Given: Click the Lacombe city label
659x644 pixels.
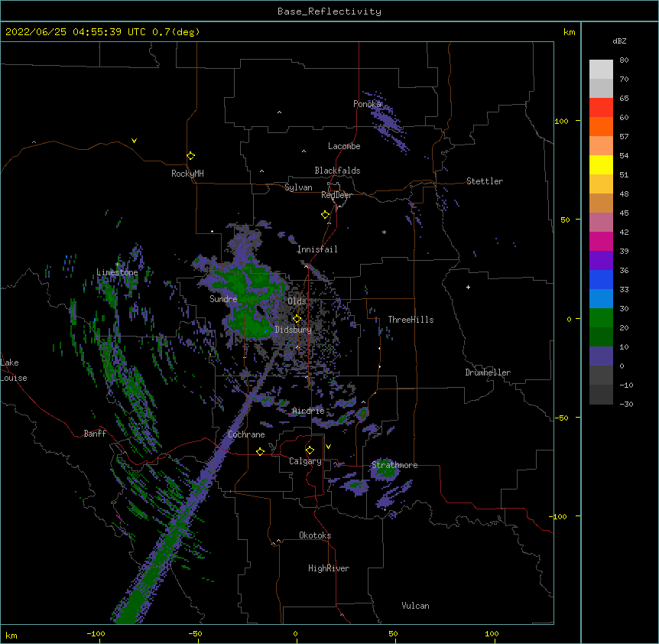Looking at the screenshot, I should 344,146.
